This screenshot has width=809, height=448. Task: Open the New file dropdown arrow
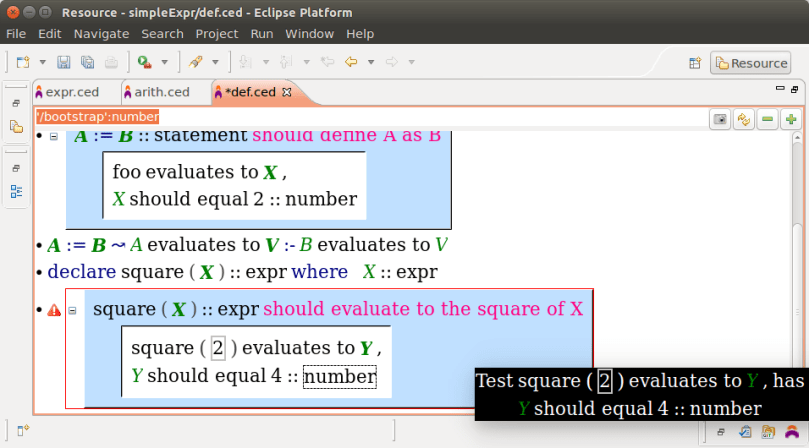pos(40,62)
